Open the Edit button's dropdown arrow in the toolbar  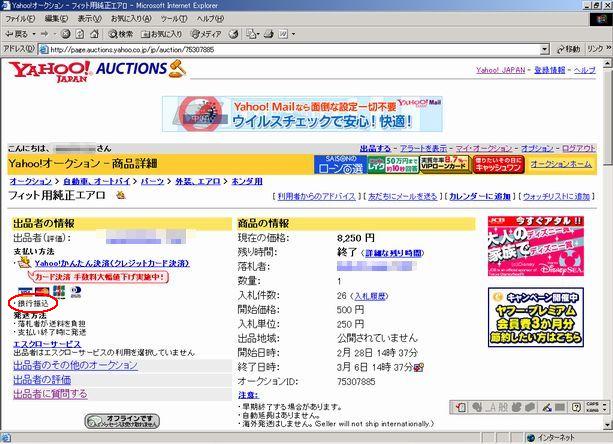[293, 34]
